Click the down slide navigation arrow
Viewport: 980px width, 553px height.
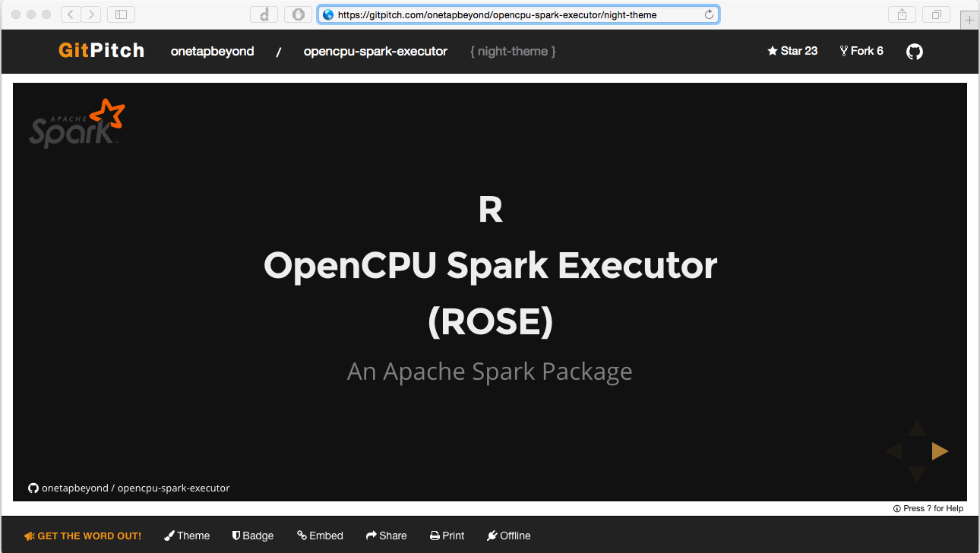(x=917, y=474)
